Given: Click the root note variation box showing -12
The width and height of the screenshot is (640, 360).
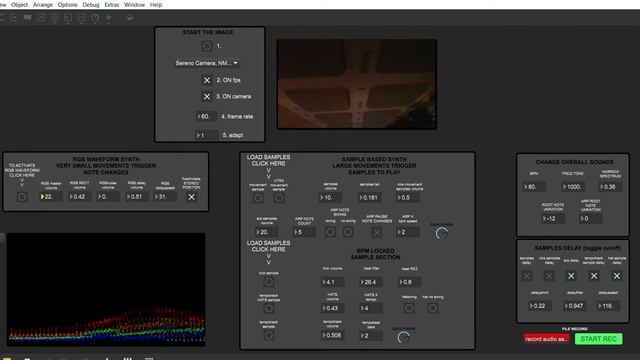Looking at the screenshot, I should [553, 219].
